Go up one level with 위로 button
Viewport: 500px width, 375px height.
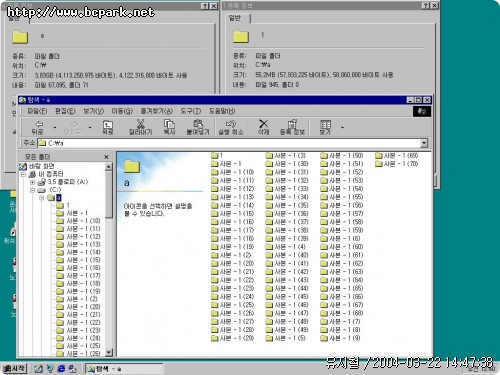[x=107, y=127]
